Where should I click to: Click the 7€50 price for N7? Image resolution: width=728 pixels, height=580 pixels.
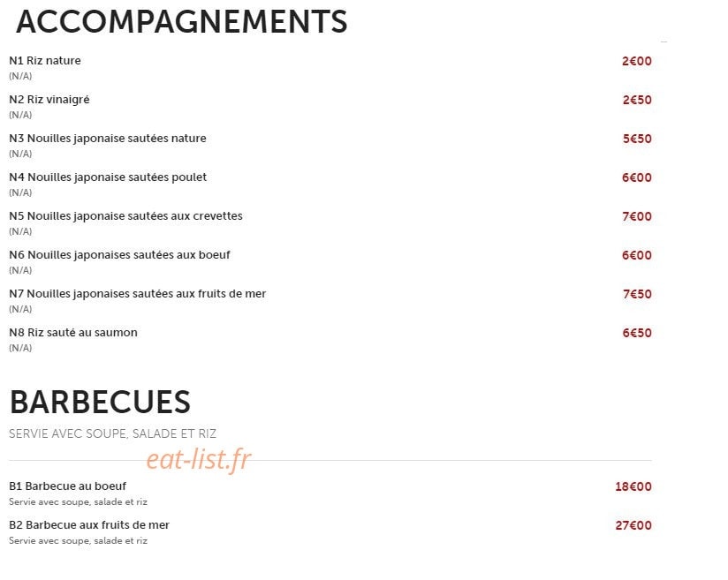point(638,294)
